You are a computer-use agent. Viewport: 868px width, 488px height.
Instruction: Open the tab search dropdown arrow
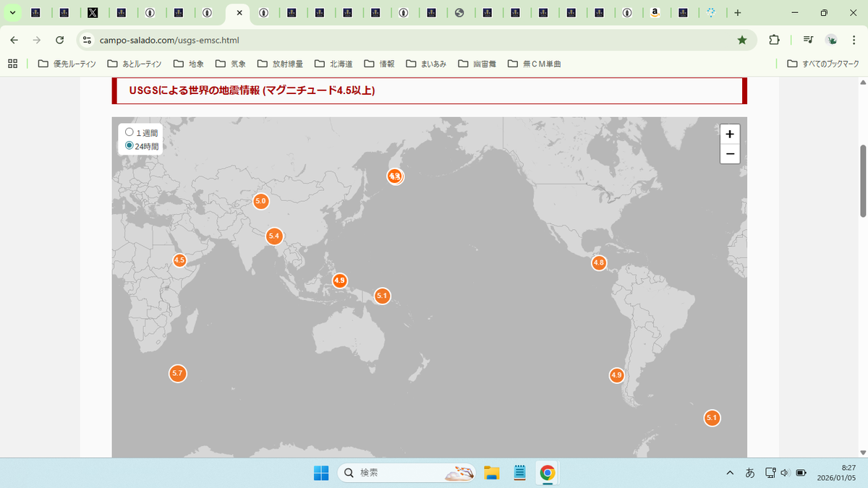pos(11,12)
